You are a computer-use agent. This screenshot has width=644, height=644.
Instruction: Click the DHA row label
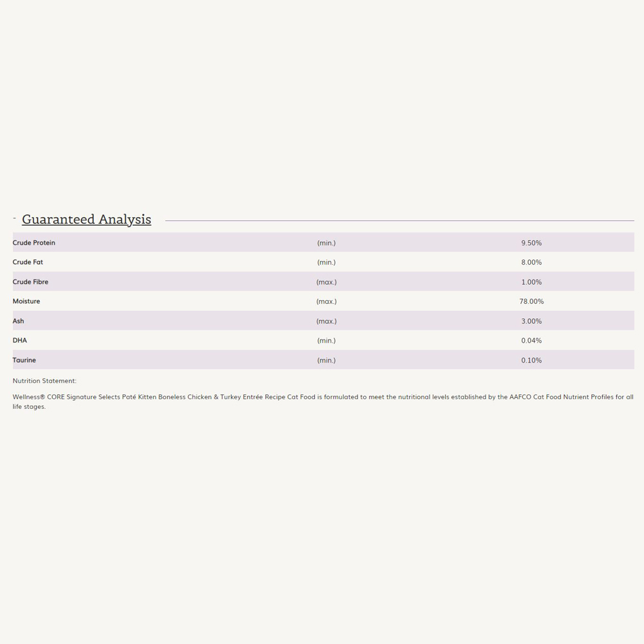[20, 340]
